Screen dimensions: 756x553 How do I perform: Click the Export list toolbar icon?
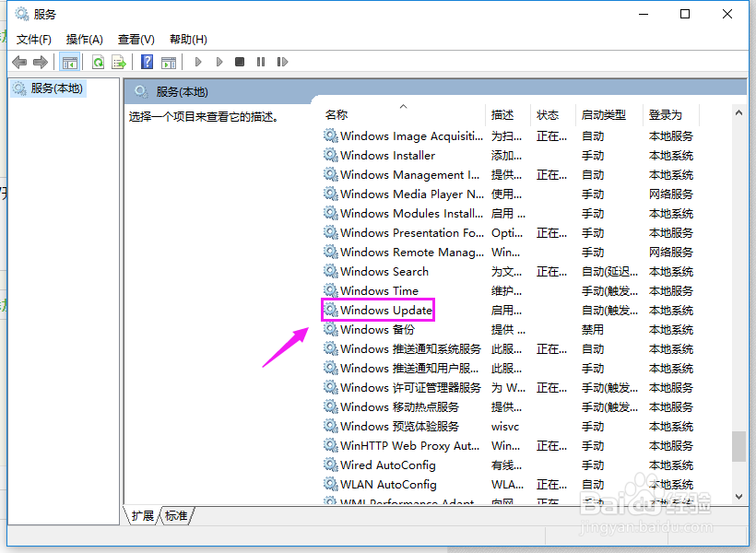click(x=119, y=62)
